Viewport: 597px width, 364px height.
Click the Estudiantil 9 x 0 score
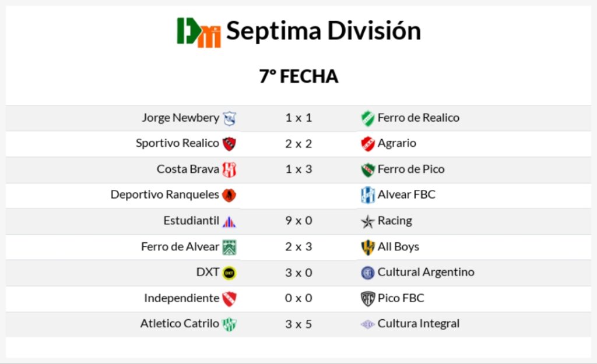298,221
